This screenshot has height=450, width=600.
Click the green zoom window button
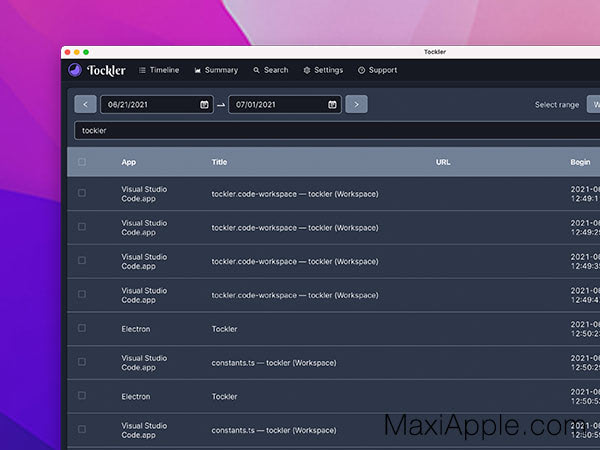pos(86,52)
